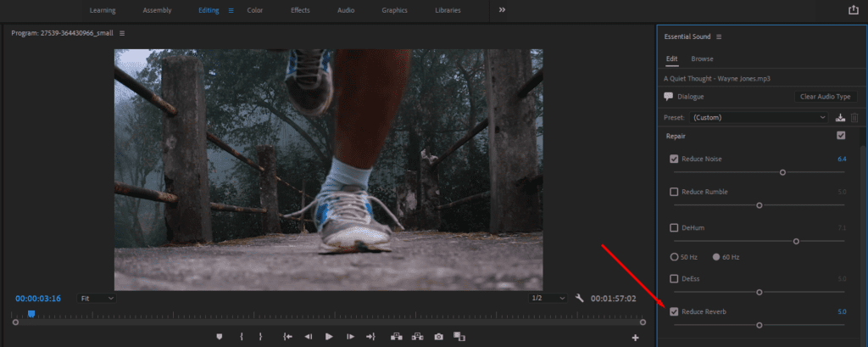Open the Fit zoom level dropdown

point(97,299)
